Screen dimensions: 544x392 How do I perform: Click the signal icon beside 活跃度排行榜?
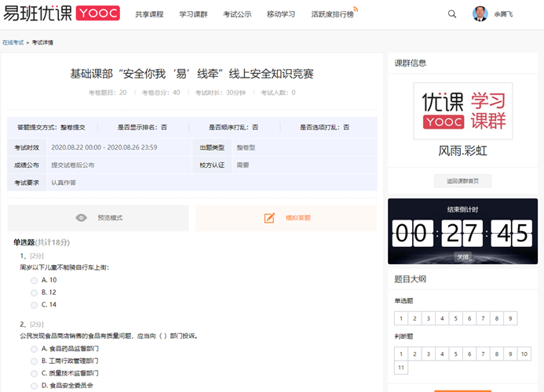[x=354, y=11]
